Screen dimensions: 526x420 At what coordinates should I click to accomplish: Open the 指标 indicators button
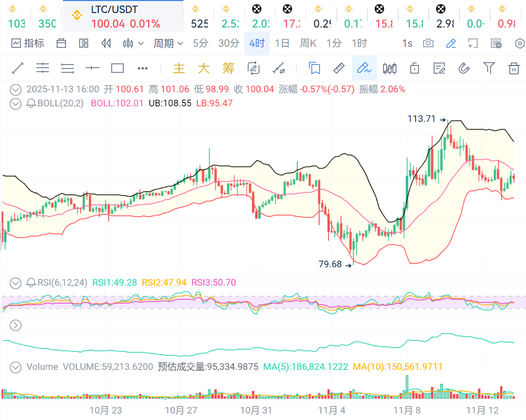(28, 43)
